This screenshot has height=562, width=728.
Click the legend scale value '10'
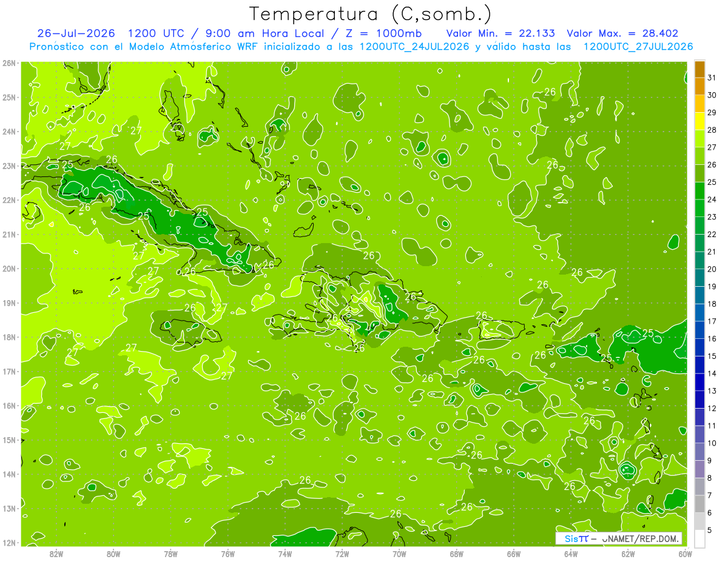712,443
